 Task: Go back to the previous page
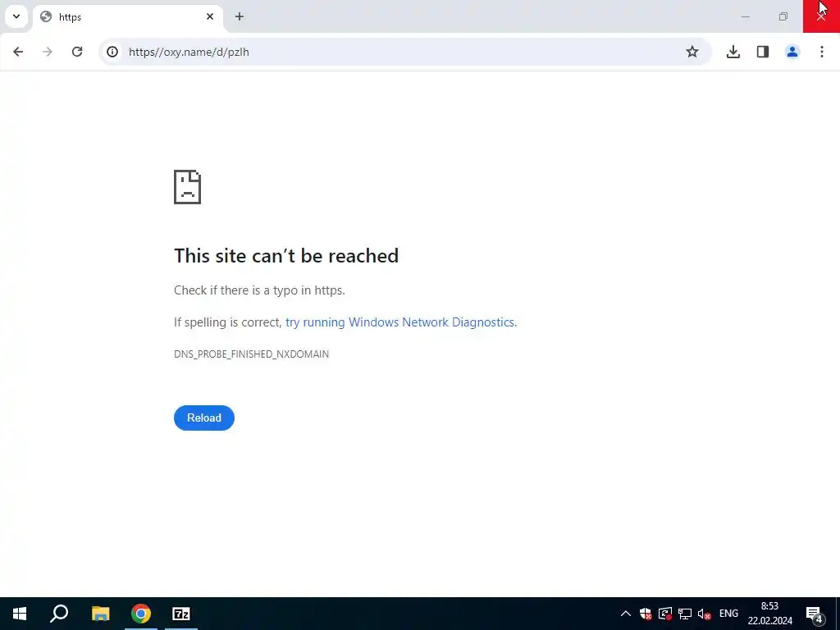(18, 52)
